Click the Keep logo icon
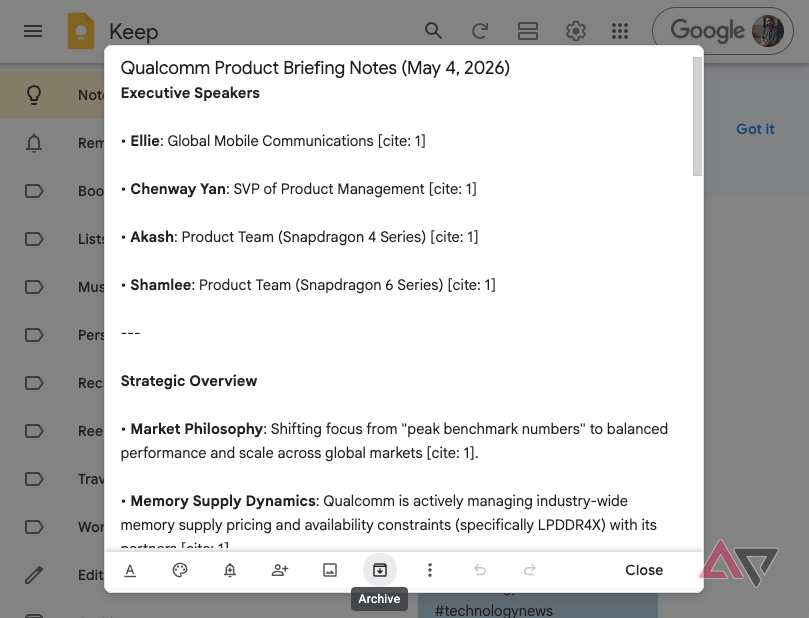809x618 pixels. coord(81,31)
